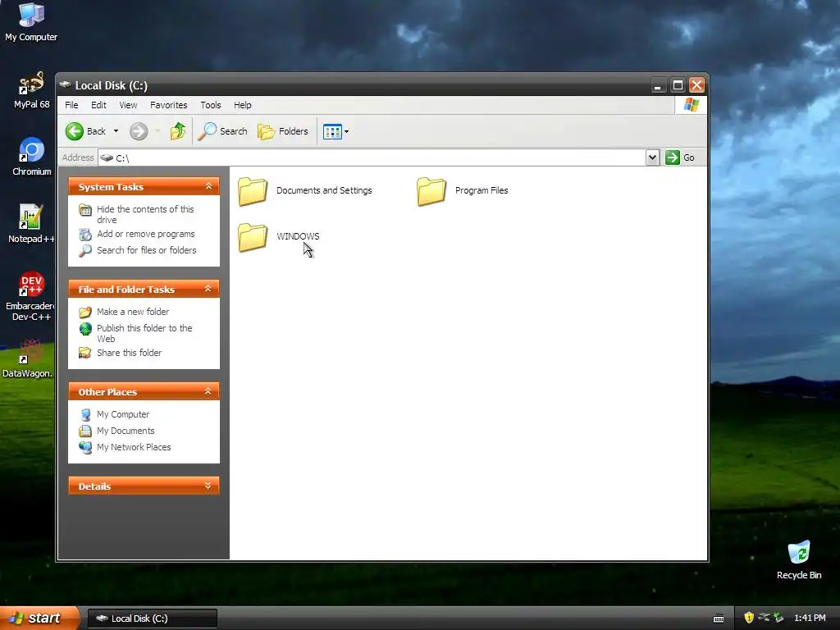Minimize the Local Disk (C:) window
The image size is (840, 630).
point(658,85)
